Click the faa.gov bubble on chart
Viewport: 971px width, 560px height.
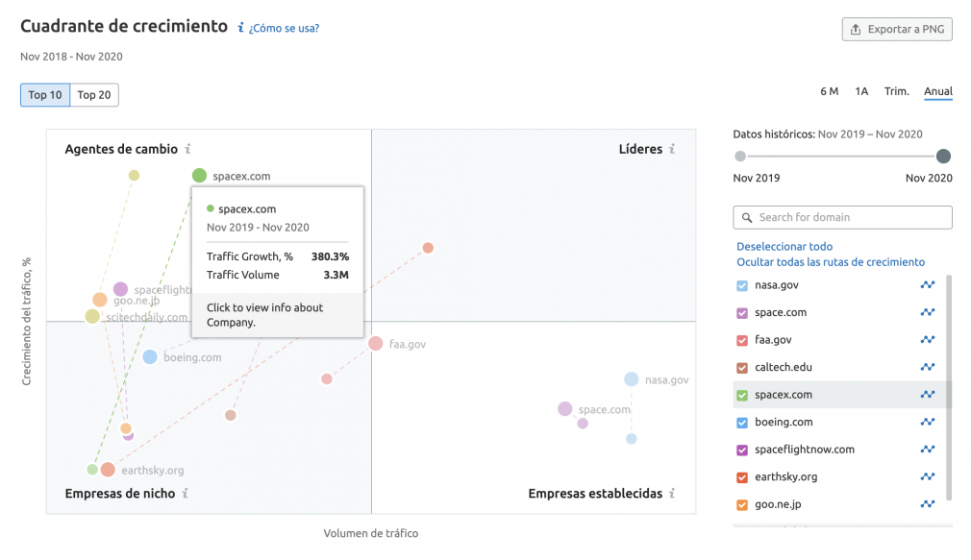point(375,344)
